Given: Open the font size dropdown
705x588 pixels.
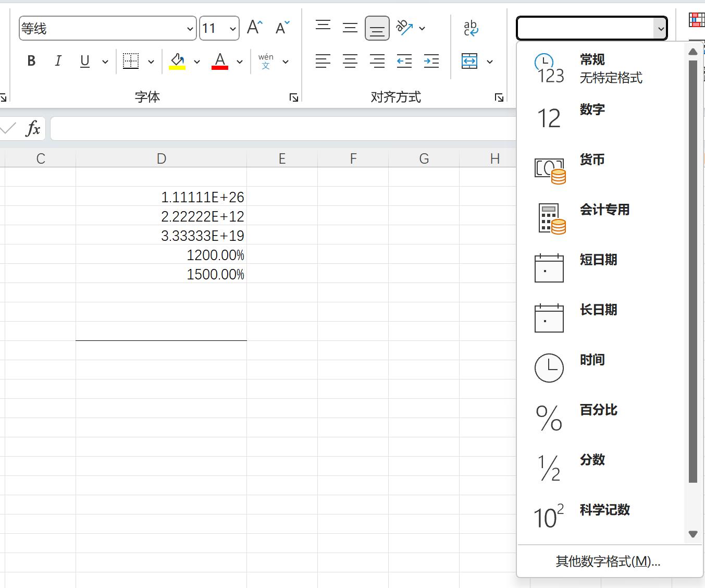Looking at the screenshot, I should 232,29.
